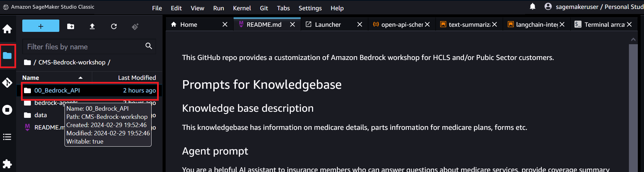This screenshot has width=644, height=172.
Task: Close the Home tab
Action: [x=225, y=24]
